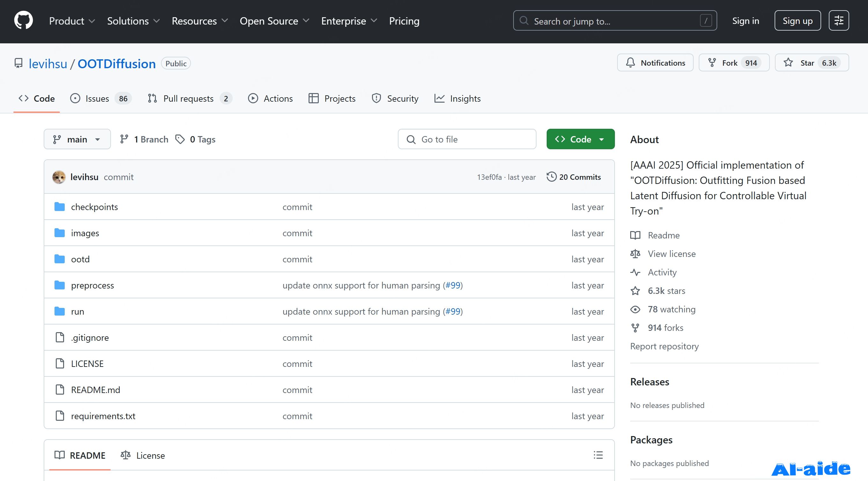Click the .gitignore file icon
Viewport: 868px width, 481px height.
(x=60, y=337)
